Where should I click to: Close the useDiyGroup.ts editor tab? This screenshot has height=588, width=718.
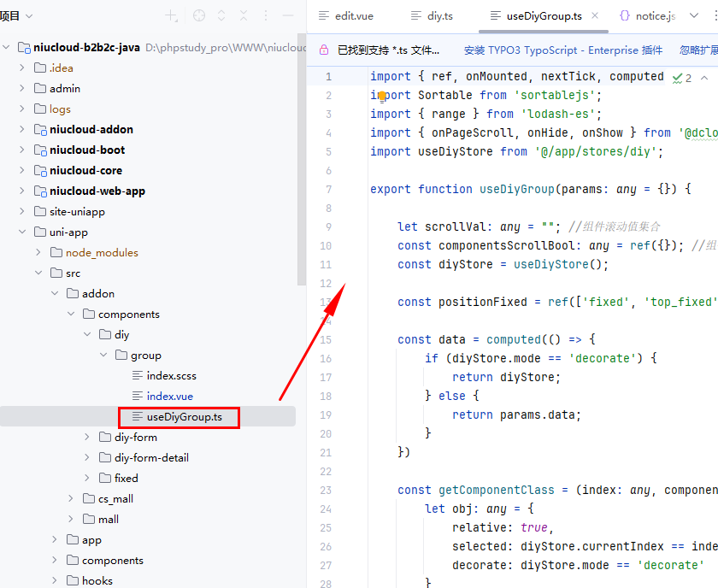[596, 15]
